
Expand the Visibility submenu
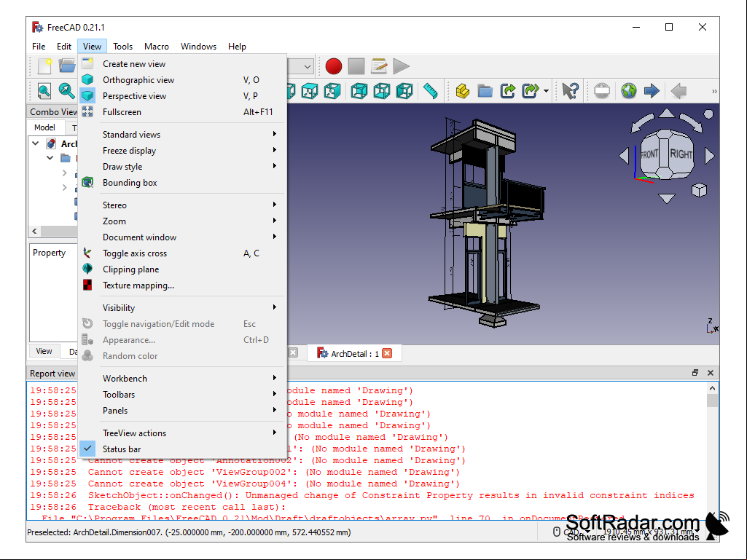(x=182, y=308)
